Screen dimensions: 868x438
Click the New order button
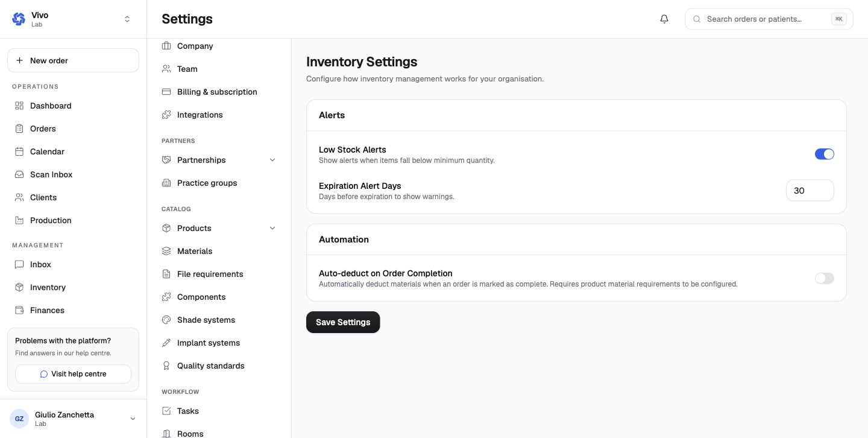tap(73, 60)
